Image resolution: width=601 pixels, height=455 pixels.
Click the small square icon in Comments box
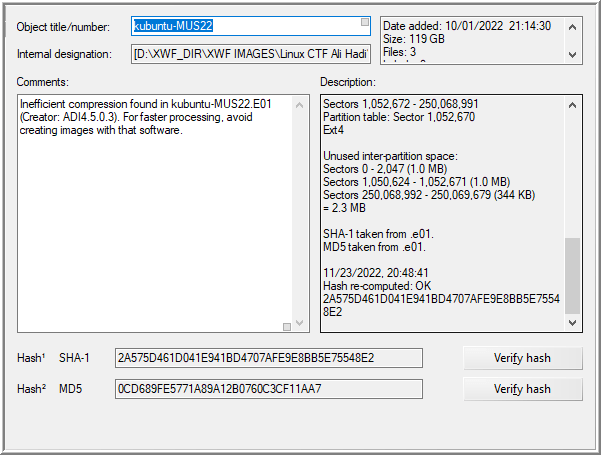(286, 325)
